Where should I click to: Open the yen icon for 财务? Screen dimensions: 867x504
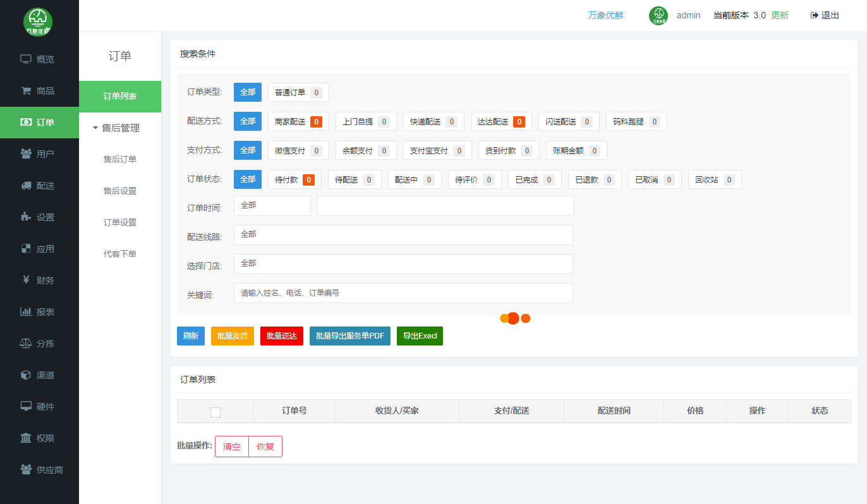[26, 280]
